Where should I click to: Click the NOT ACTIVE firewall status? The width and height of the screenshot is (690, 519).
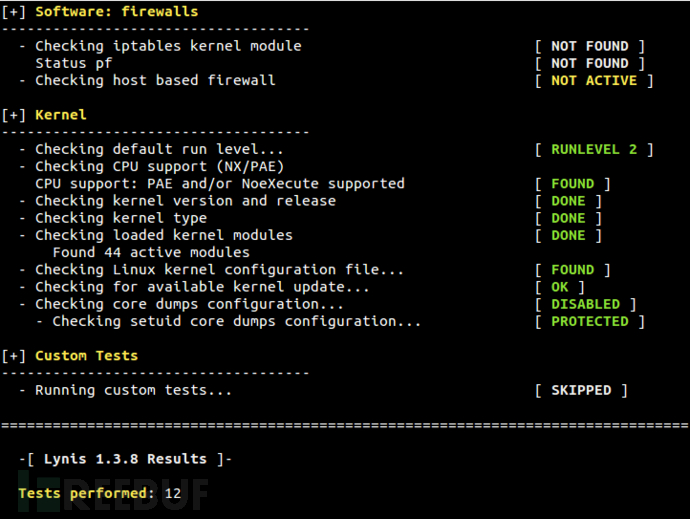pos(593,80)
